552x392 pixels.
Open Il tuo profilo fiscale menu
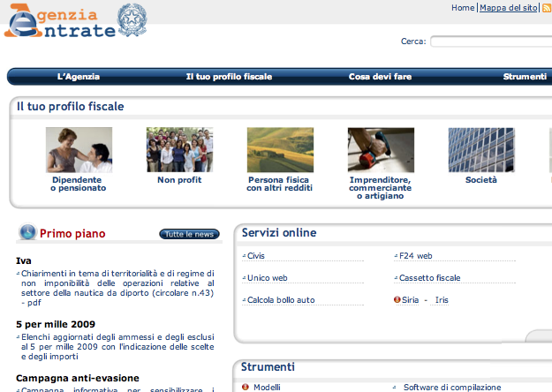click(229, 76)
